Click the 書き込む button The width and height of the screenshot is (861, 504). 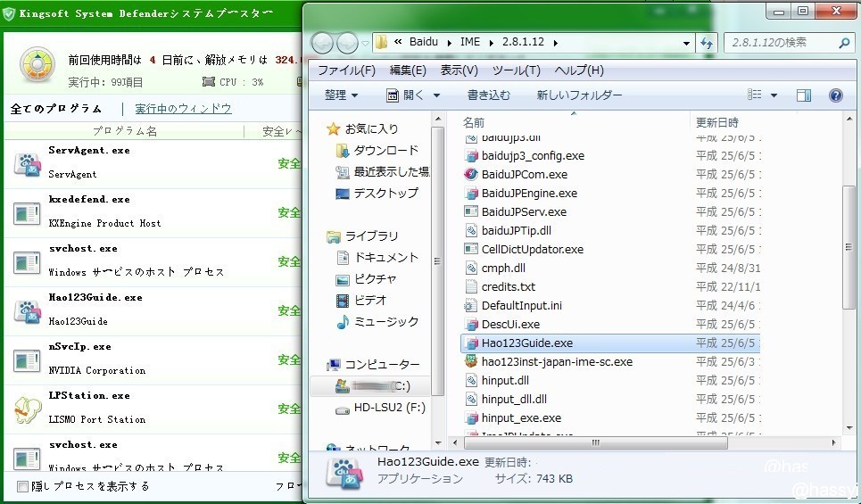point(489,95)
